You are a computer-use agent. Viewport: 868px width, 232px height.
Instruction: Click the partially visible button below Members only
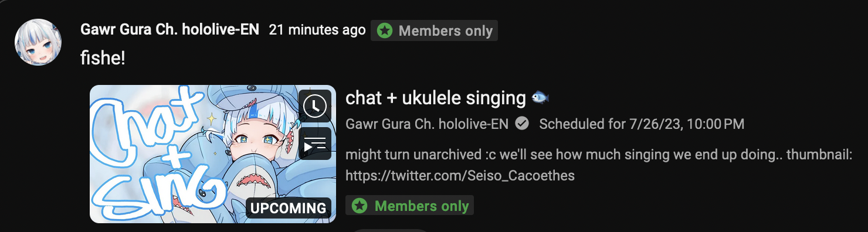point(391,230)
